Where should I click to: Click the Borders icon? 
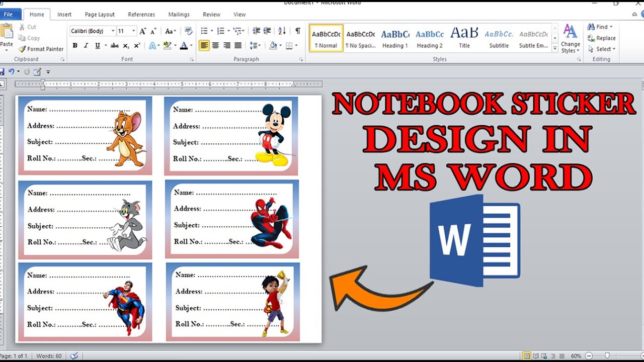(289, 46)
